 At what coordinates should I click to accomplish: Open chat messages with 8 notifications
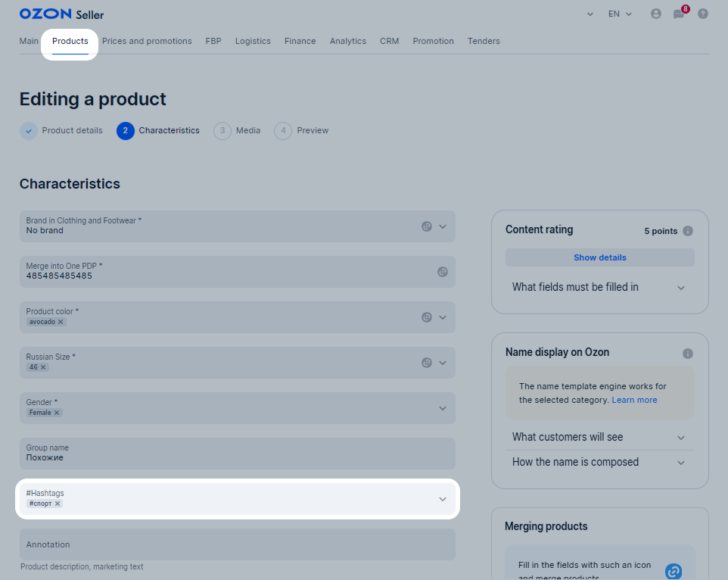680,13
